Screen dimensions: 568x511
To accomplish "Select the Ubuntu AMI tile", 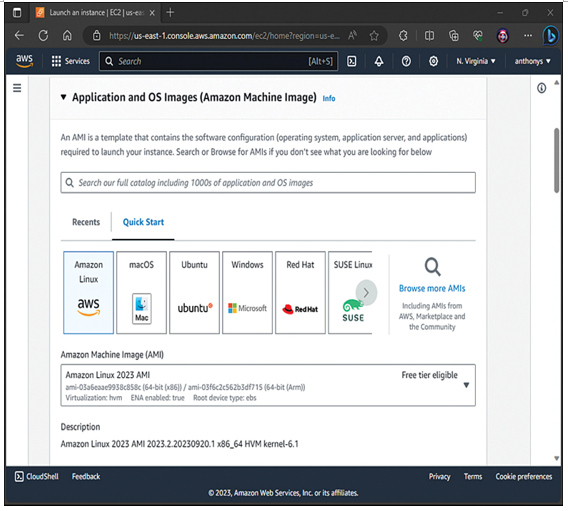I will 194,292.
